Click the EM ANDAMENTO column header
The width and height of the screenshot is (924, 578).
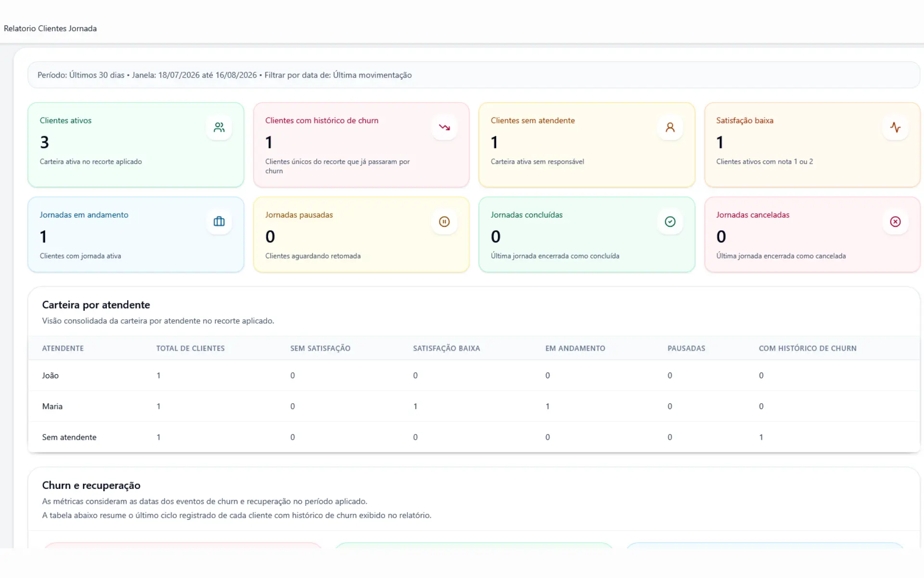pos(575,348)
